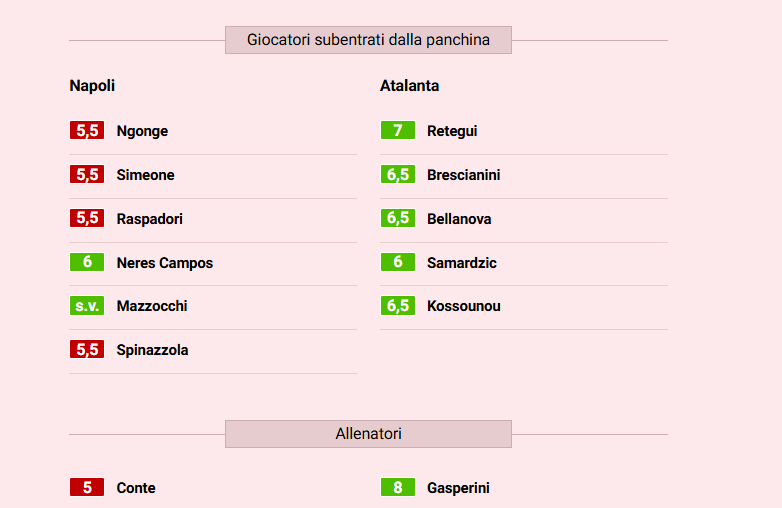Click the Allenatori section label
Viewport: 782px width, 508px height.
[368, 434]
